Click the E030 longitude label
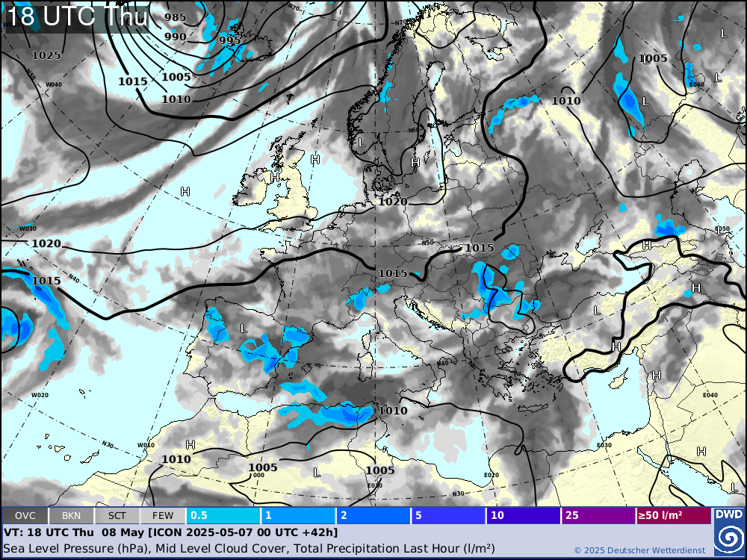The image size is (747, 560). 604,446
